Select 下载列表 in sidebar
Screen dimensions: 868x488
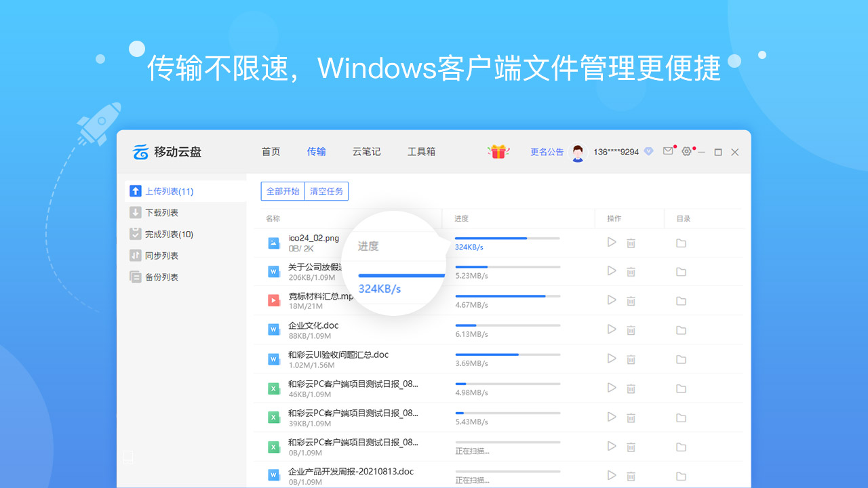click(186, 213)
